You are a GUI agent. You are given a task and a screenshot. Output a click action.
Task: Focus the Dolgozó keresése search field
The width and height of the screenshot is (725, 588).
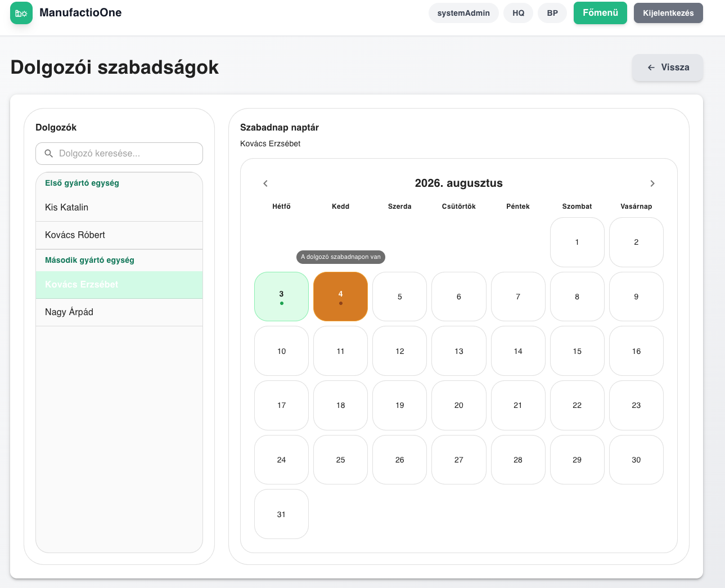119,154
